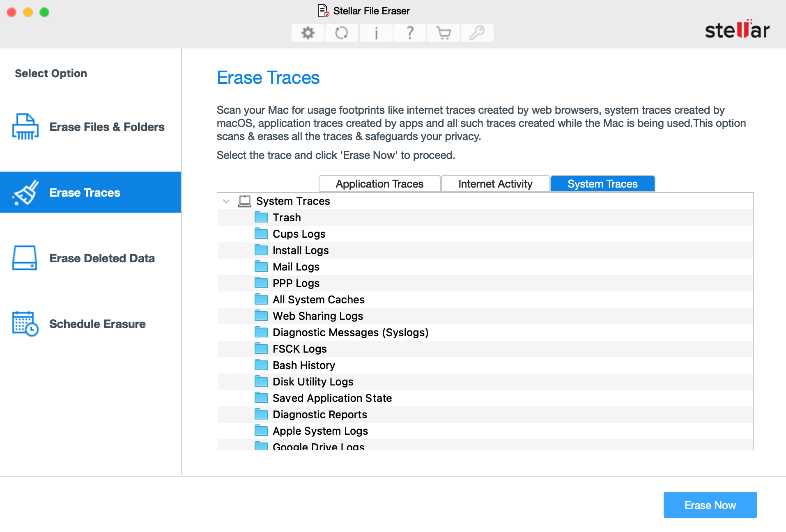Select the Mail Logs row
The image size is (786, 532).
pyautogui.click(x=485, y=267)
